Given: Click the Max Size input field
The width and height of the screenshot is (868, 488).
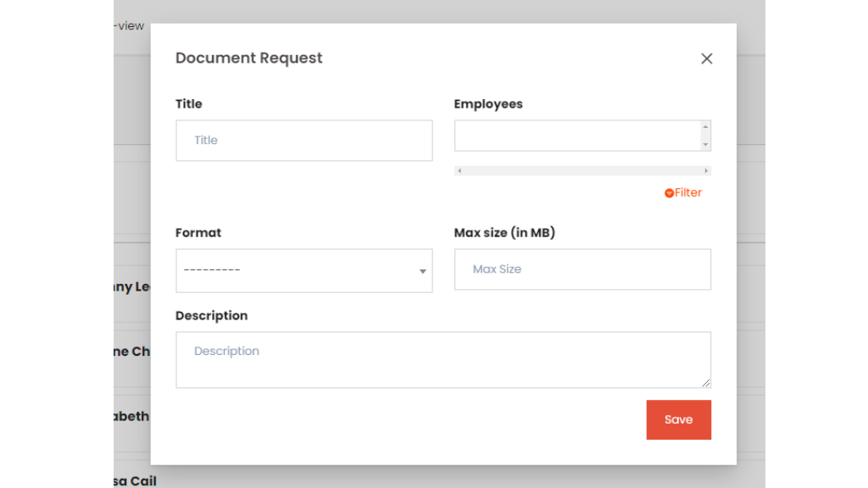Looking at the screenshot, I should tap(582, 269).
